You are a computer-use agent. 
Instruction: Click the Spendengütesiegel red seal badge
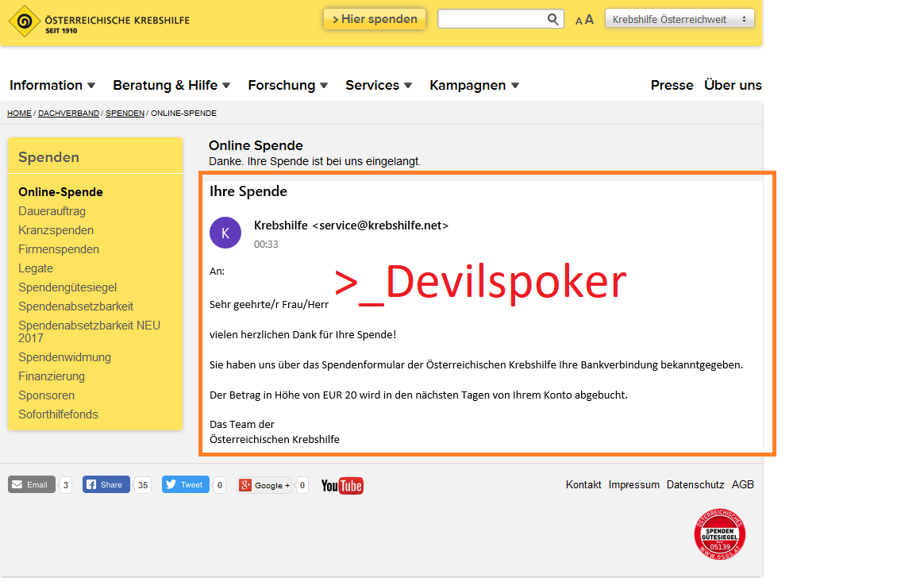click(719, 534)
